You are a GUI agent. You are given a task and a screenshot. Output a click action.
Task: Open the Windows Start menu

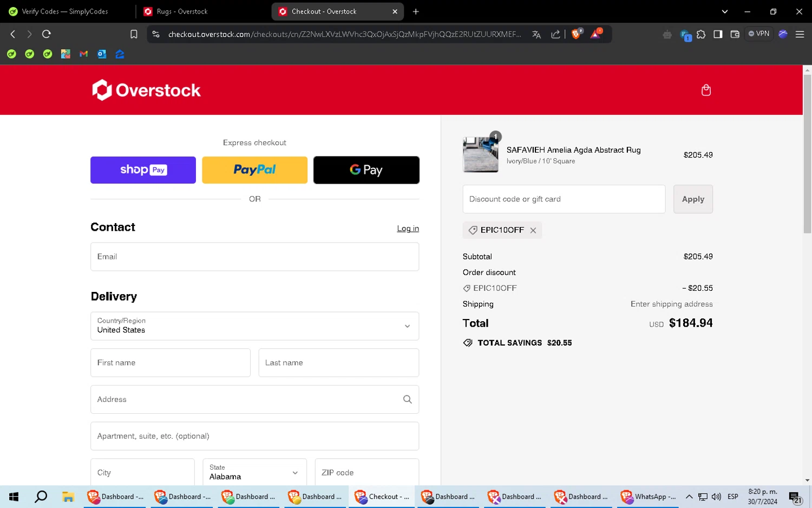(x=14, y=497)
